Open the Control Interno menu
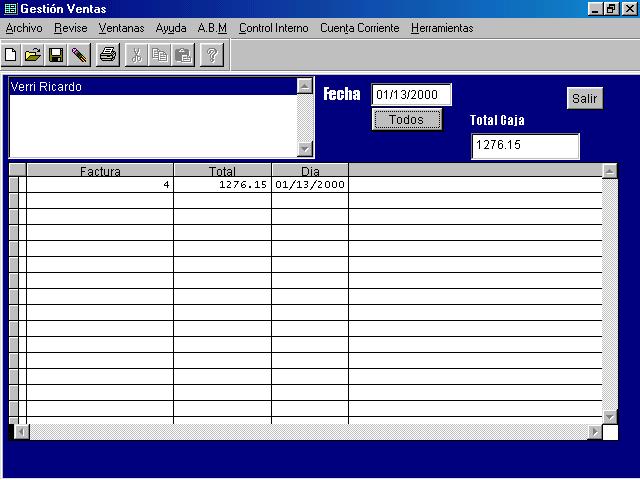 point(273,28)
